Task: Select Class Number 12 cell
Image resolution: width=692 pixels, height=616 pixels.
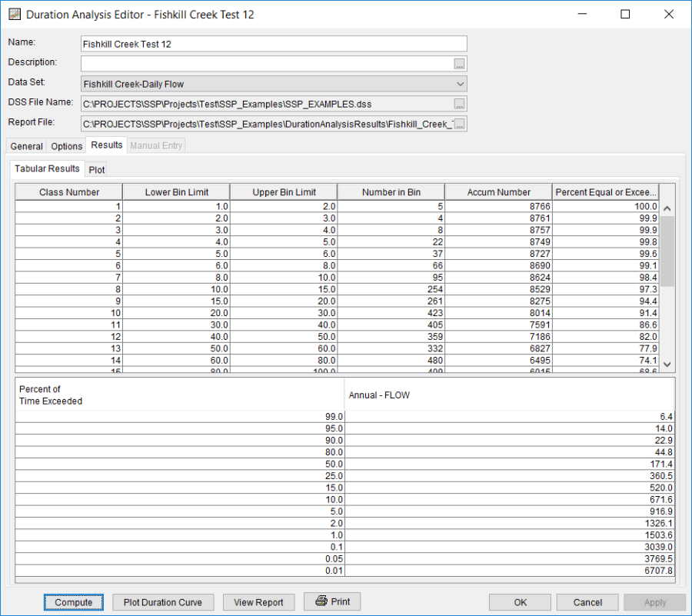Action: 69,337
